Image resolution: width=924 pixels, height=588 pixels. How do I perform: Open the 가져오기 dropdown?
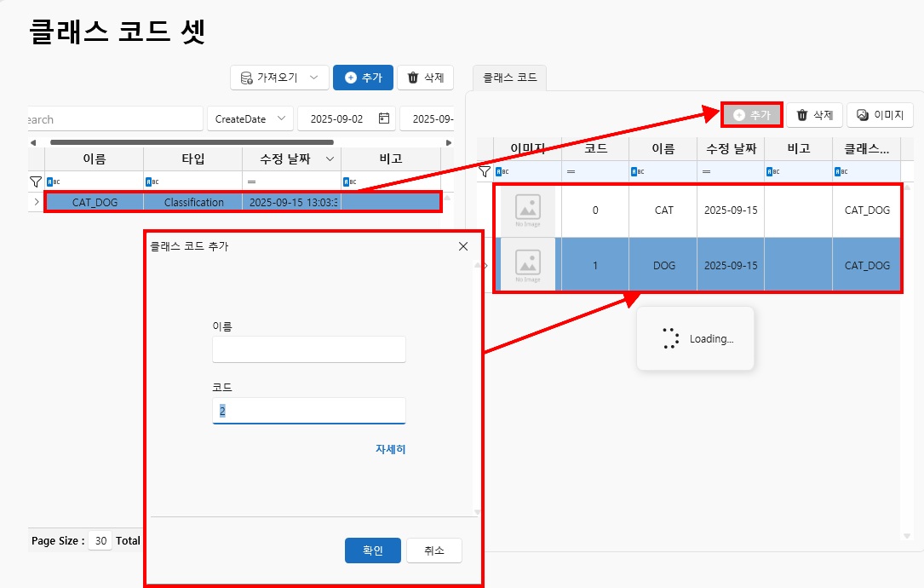pyautogui.click(x=279, y=78)
